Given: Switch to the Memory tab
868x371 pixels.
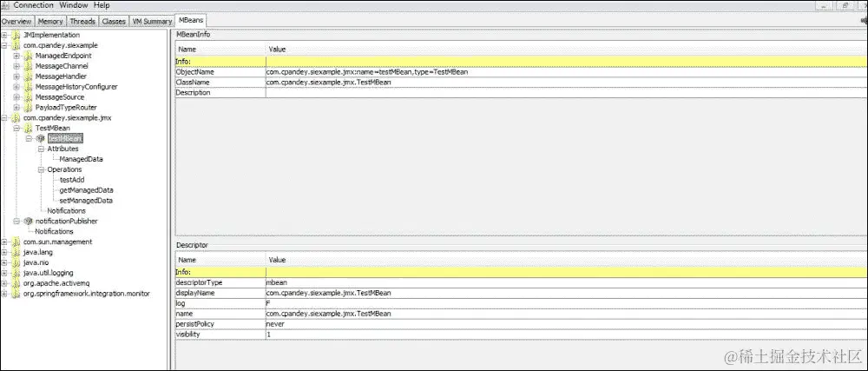Looking at the screenshot, I should [50, 21].
